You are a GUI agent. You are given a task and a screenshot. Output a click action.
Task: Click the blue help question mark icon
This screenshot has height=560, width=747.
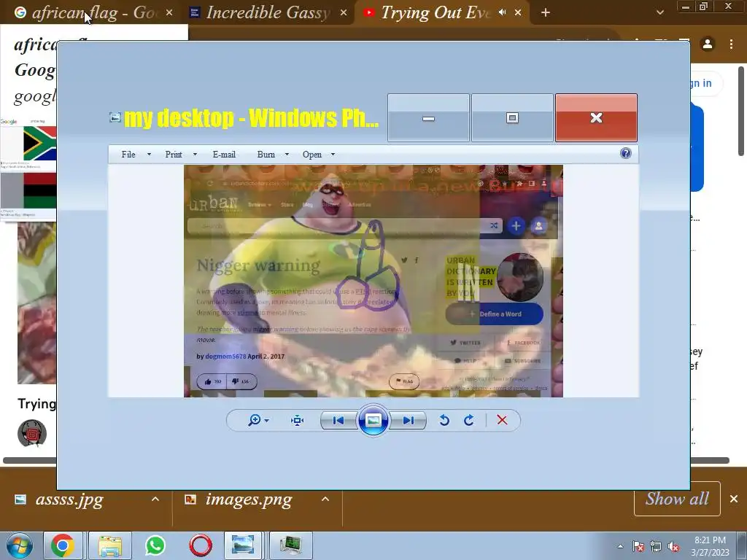click(x=625, y=153)
